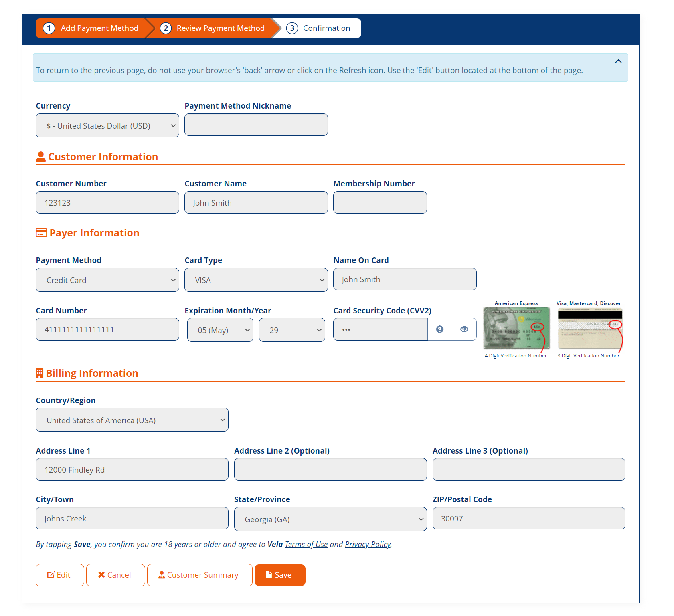The height and width of the screenshot is (616, 674).
Task: Collapse the blue navigation warning banner
Action: (x=618, y=61)
